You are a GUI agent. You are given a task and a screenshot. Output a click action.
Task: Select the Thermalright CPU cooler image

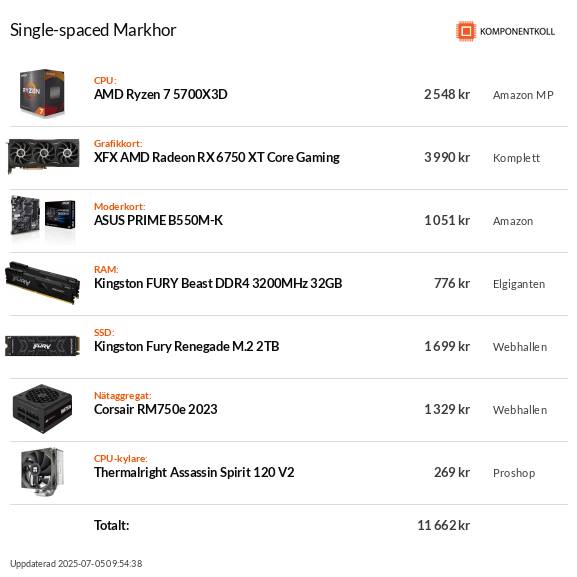(42, 472)
